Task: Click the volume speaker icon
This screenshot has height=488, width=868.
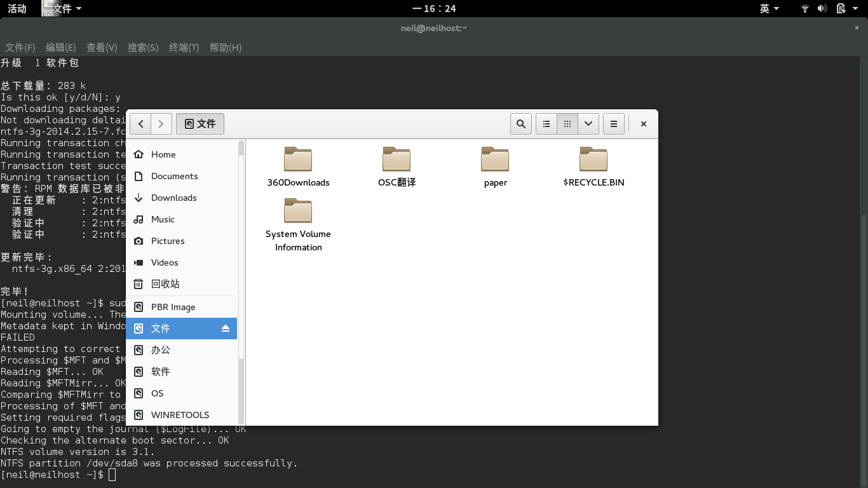Action: point(822,8)
